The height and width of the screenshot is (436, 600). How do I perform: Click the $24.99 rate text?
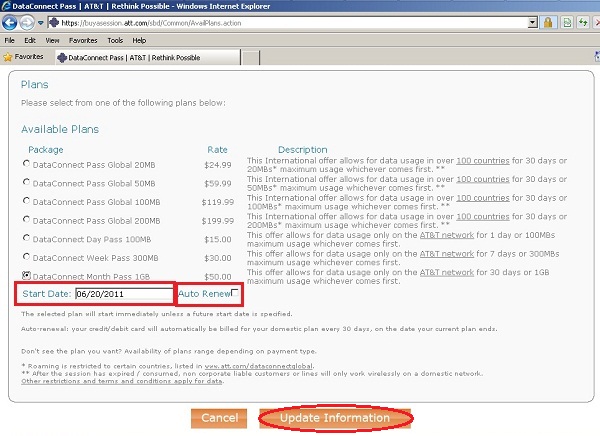pos(218,165)
